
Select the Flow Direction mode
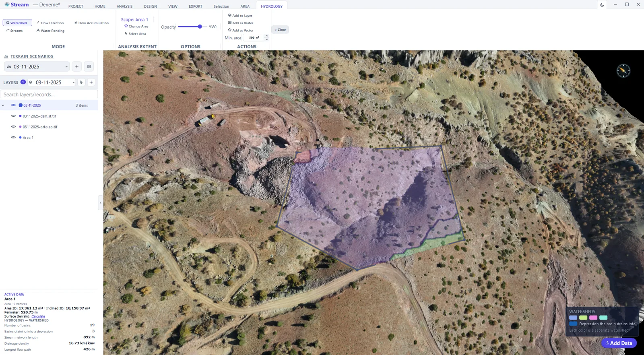coord(50,23)
